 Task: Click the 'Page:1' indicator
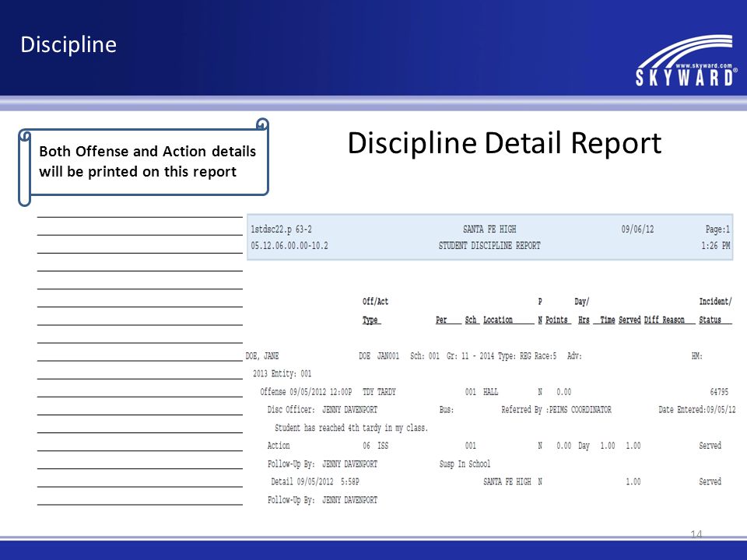pos(717,229)
